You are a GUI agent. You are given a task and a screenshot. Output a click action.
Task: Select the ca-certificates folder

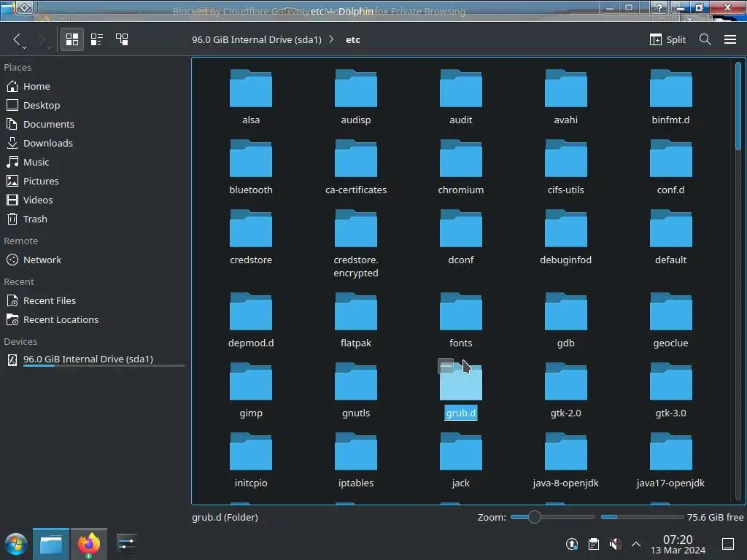[x=356, y=168]
